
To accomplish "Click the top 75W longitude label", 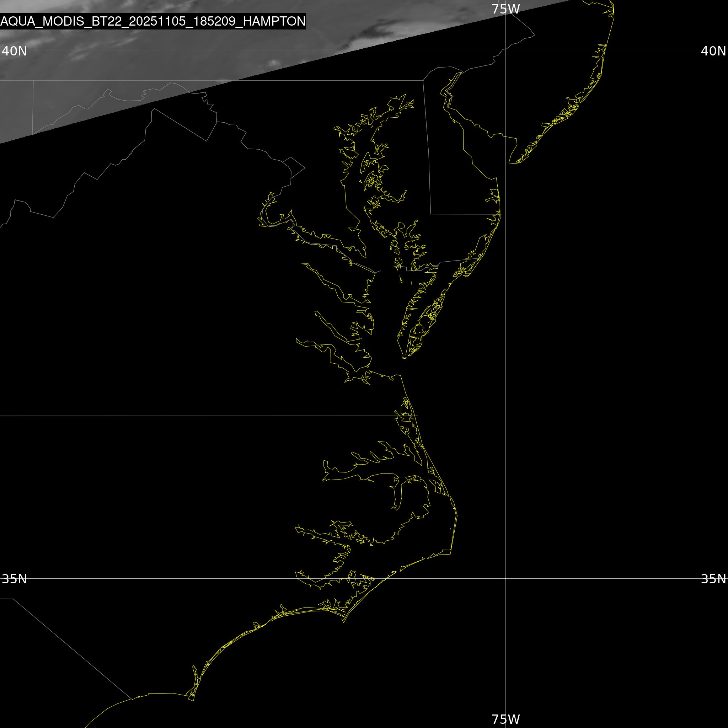I will pos(506,9).
